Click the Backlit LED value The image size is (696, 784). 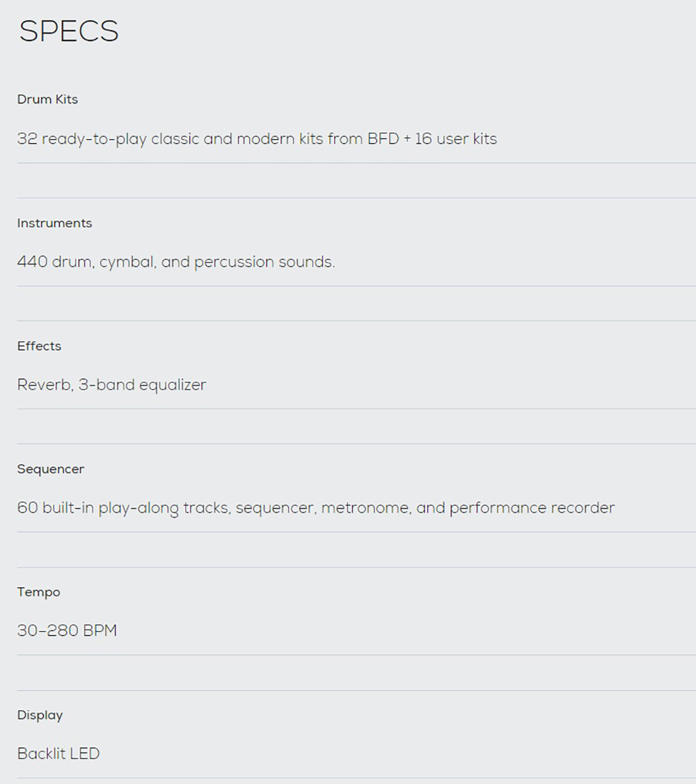[x=58, y=753]
